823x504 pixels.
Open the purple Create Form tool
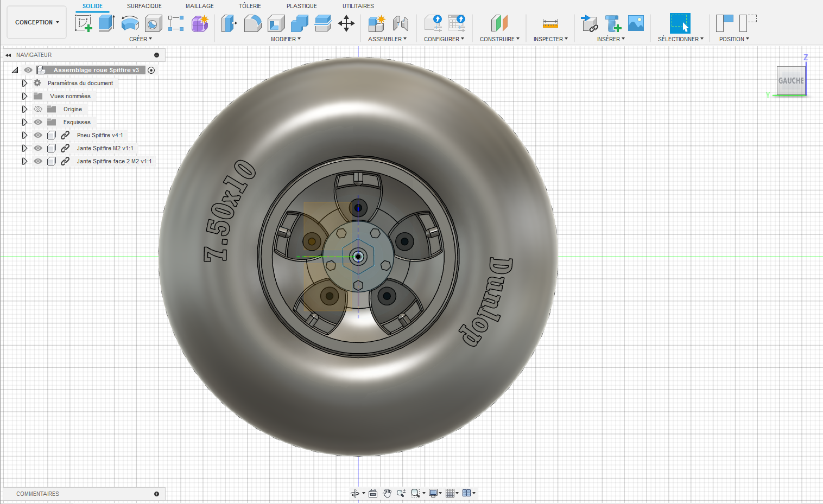pyautogui.click(x=200, y=23)
